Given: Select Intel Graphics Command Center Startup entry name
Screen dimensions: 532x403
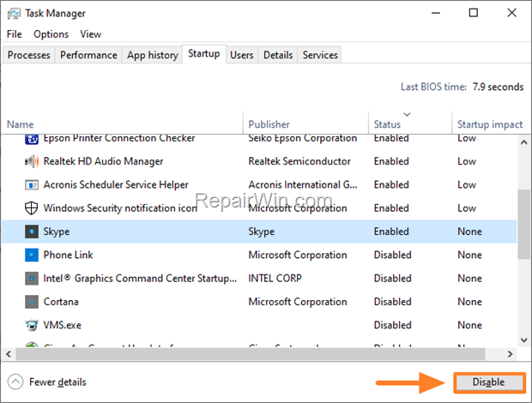Looking at the screenshot, I should click(x=140, y=279).
